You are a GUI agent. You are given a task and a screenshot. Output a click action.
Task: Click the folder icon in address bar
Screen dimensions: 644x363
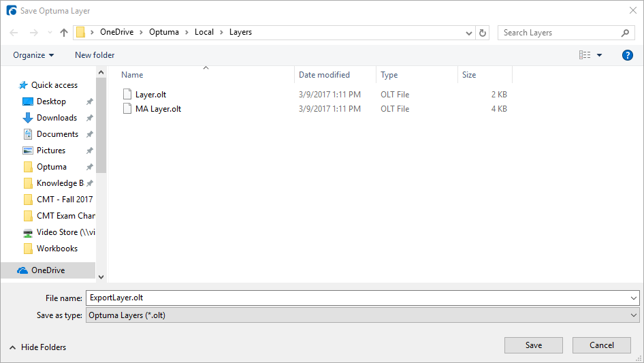81,32
